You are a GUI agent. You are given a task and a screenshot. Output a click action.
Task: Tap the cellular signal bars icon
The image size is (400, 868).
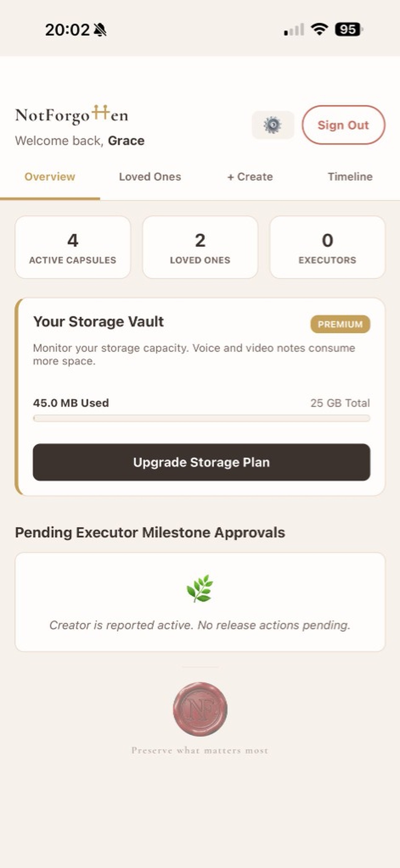pyautogui.click(x=294, y=29)
